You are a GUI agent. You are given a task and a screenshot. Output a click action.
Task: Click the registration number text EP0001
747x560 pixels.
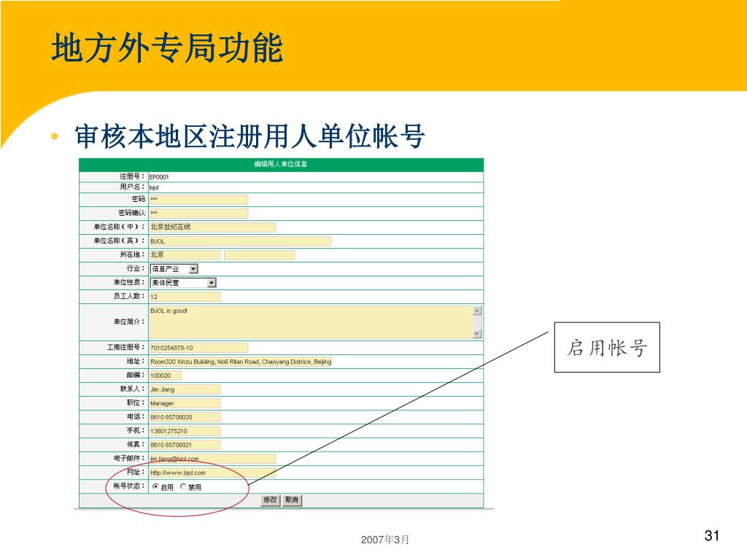(159, 177)
